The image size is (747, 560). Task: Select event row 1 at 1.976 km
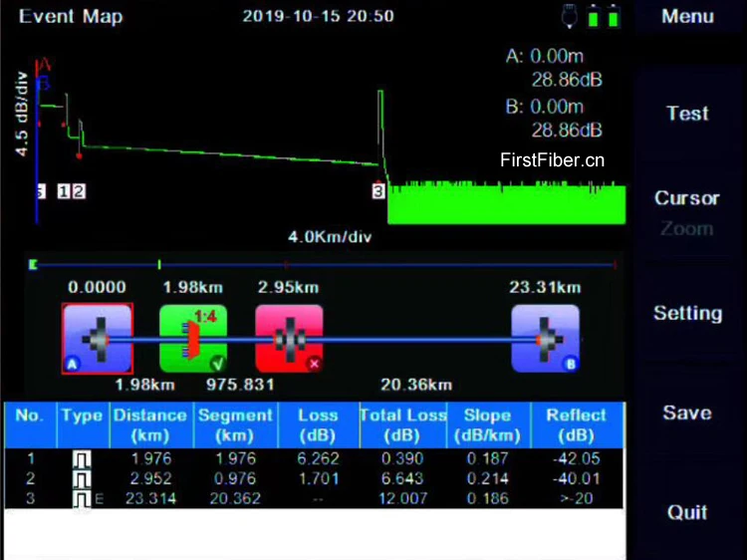click(314, 459)
